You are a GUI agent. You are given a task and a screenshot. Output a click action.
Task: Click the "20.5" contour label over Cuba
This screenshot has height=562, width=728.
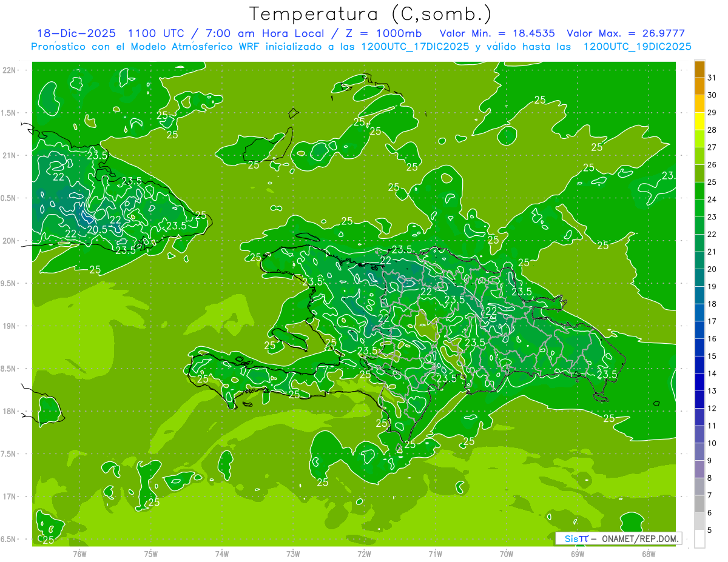click(x=97, y=230)
